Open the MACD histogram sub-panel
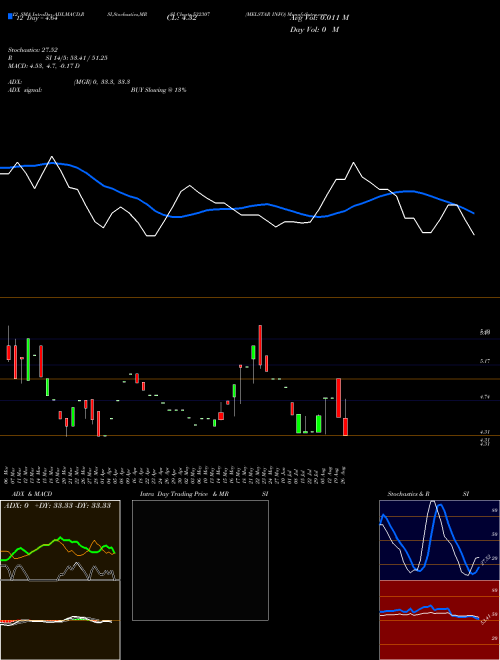 60,620
